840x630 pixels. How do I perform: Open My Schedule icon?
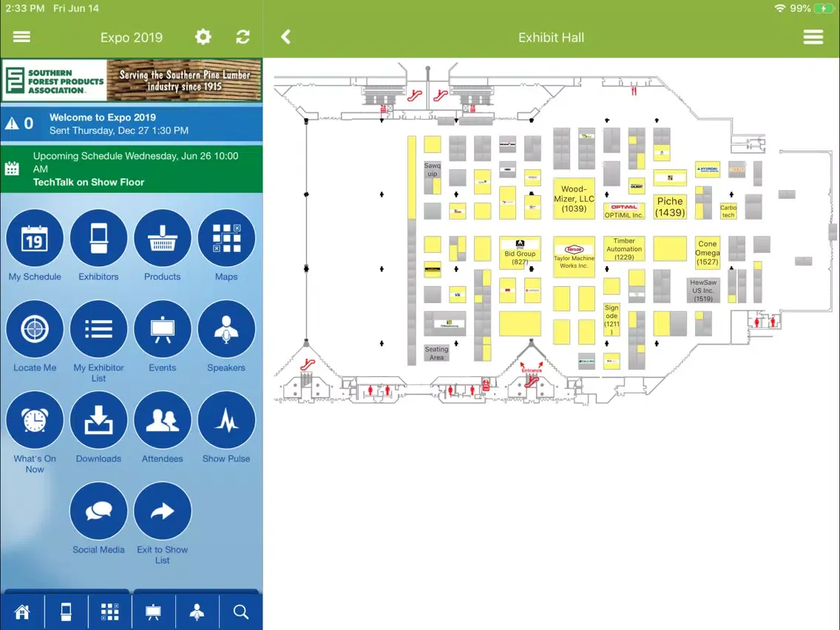point(35,238)
